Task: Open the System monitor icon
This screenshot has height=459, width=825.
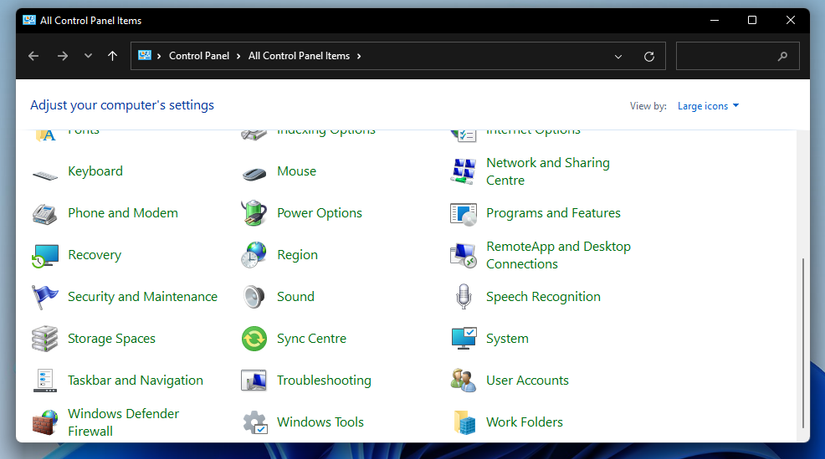Action: tap(464, 338)
